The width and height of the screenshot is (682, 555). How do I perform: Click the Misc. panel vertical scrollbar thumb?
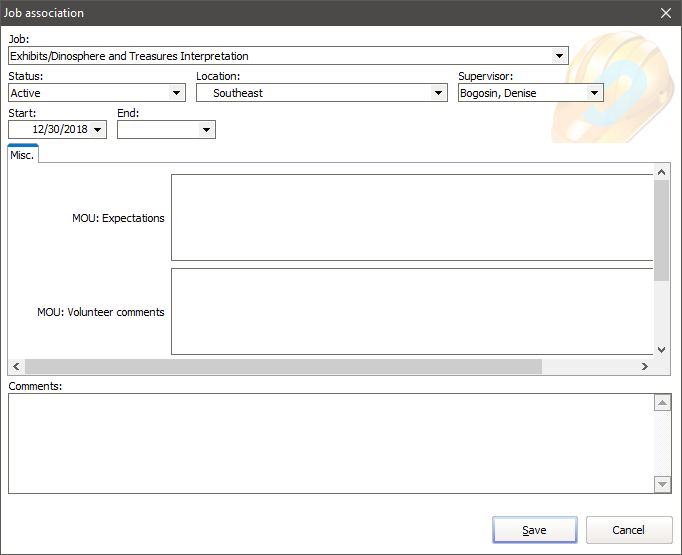[x=661, y=230]
